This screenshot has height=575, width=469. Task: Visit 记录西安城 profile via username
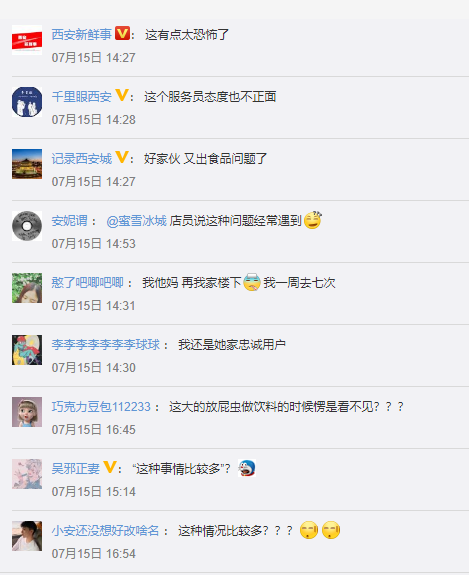81,159
